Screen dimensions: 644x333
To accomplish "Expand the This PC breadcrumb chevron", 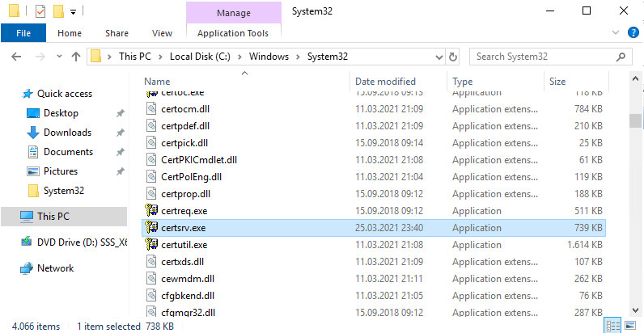I will click(160, 57).
